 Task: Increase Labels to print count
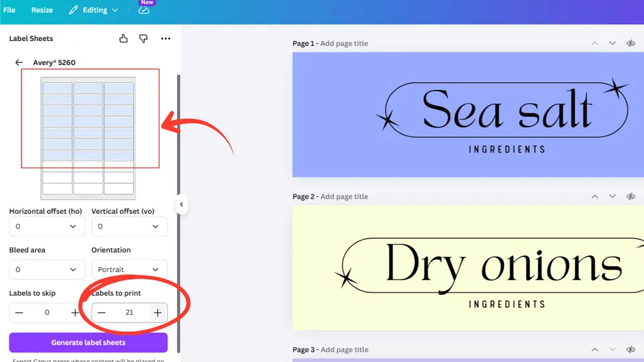pos(158,313)
